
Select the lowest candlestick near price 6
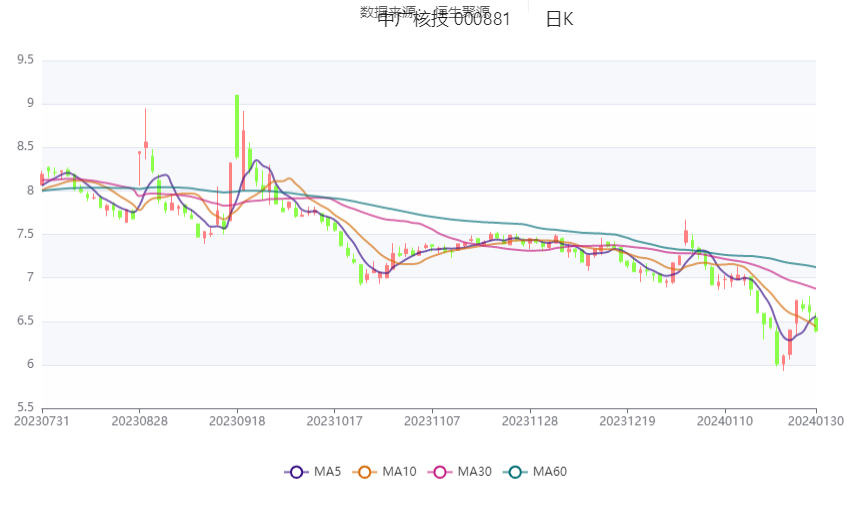click(x=783, y=361)
